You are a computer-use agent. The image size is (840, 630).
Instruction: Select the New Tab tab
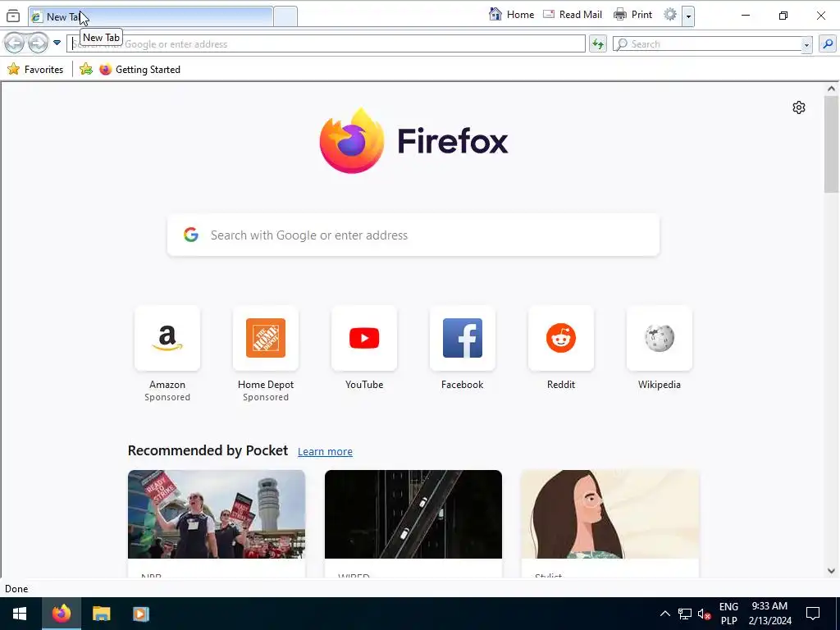[x=151, y=16]
